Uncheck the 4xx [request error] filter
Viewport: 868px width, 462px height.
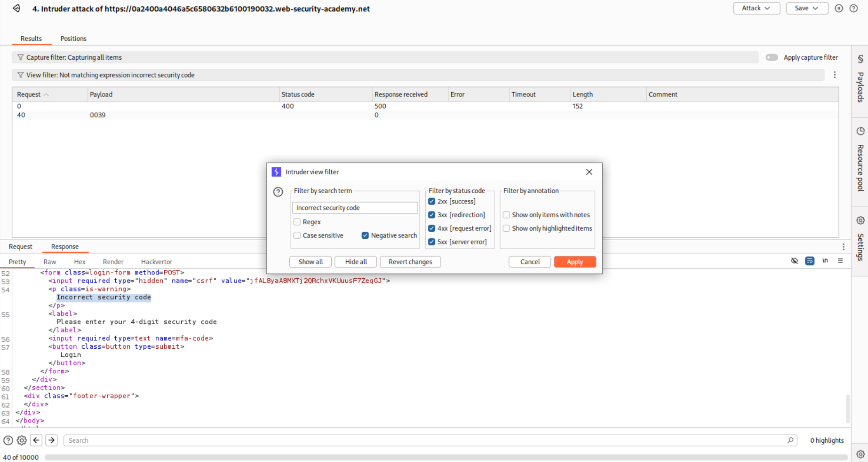[x=431, y=228]
